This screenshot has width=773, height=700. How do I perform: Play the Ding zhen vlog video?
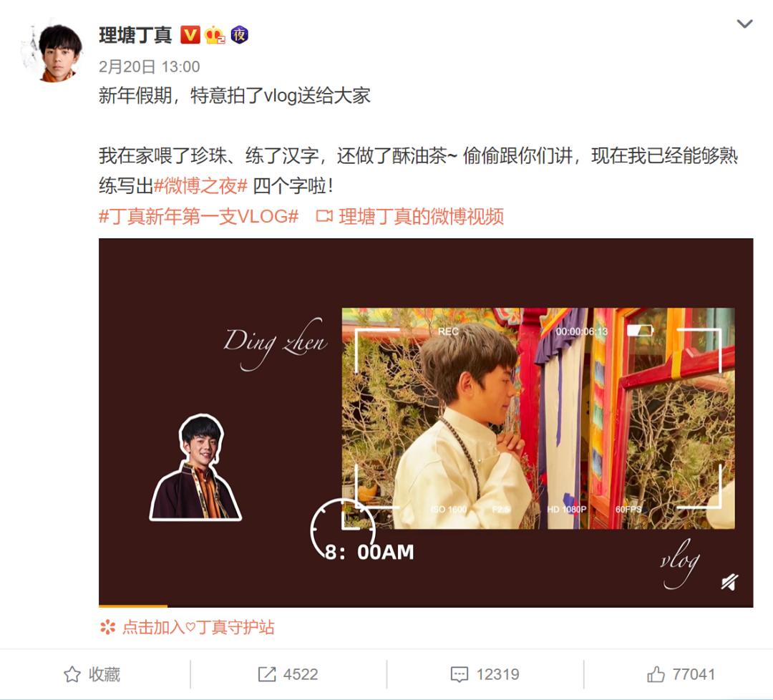pyautogui.click(x=426, y=423)
